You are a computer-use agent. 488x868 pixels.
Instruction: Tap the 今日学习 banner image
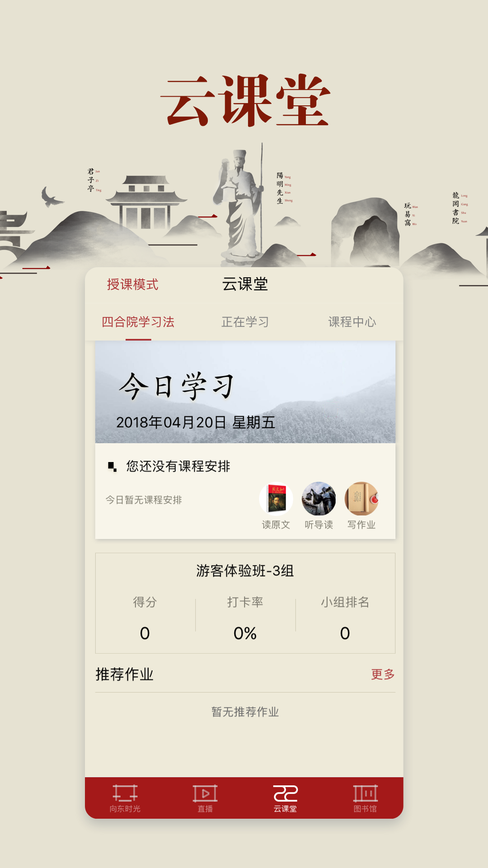click(x=245, y=392)
